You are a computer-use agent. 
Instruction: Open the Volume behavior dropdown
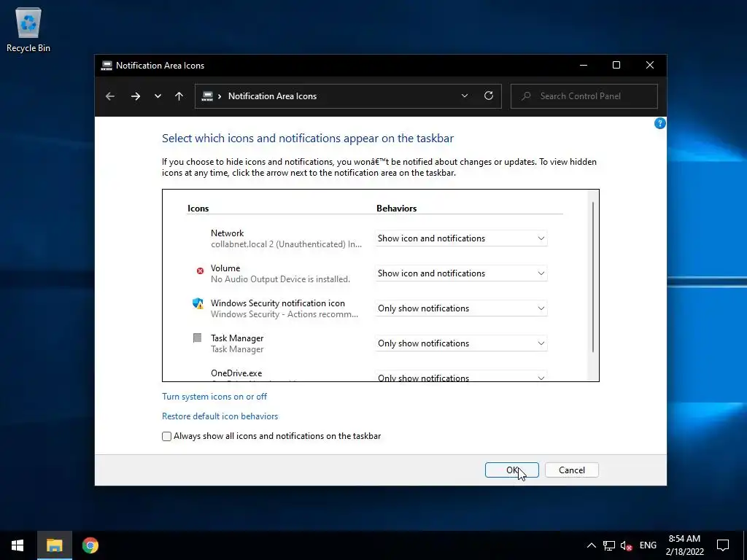tap(461, 273)
